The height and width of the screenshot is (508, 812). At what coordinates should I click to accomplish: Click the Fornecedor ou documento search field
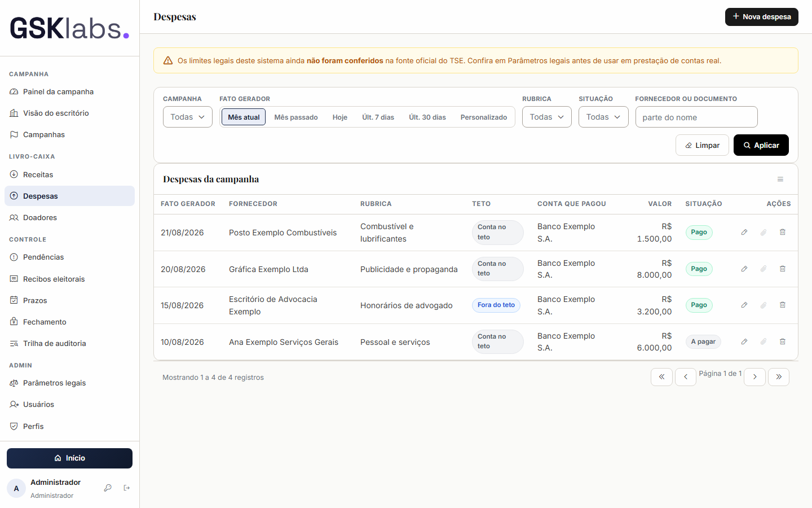click(x=696, y=117)
